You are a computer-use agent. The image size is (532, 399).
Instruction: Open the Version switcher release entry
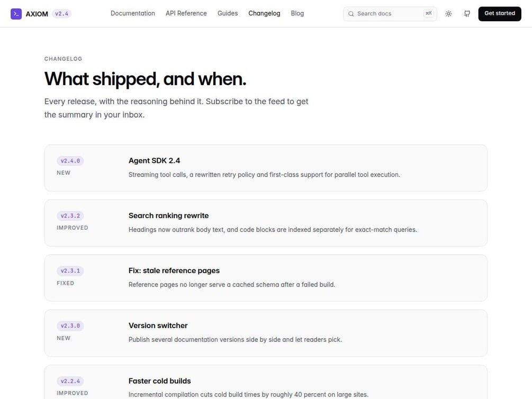point(266,333)
